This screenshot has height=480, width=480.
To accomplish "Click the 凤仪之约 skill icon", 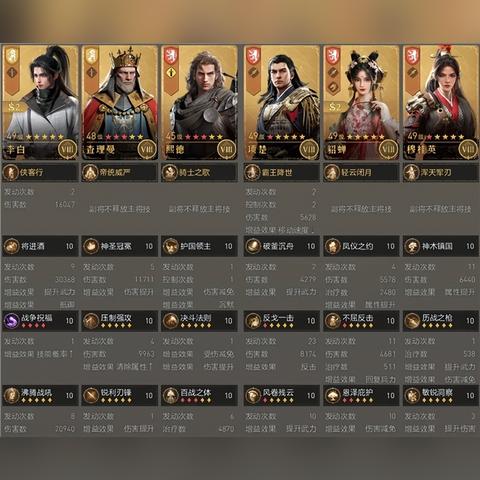I will coord(332,246).
